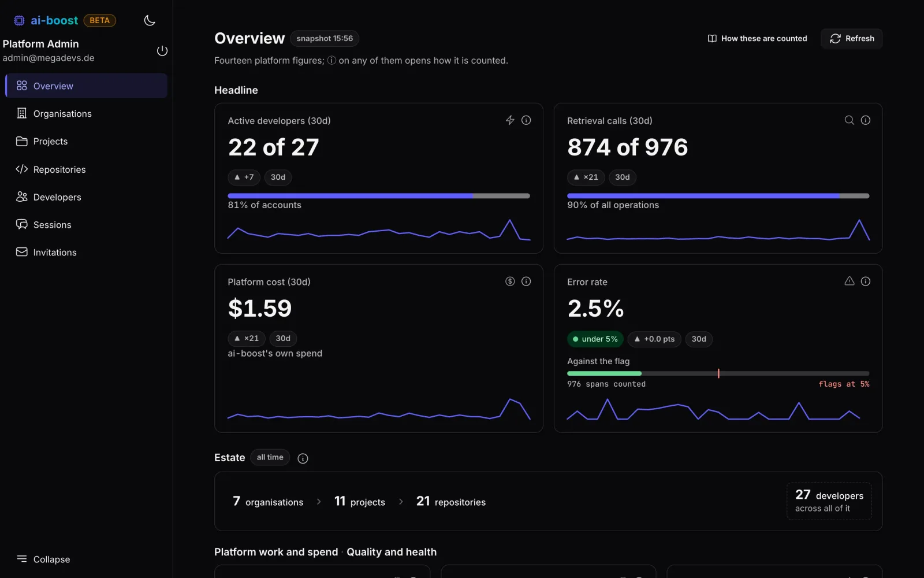Click the +0.0 pts badge
The height and width of the screenshot is (578, 924).
point(654,339)
